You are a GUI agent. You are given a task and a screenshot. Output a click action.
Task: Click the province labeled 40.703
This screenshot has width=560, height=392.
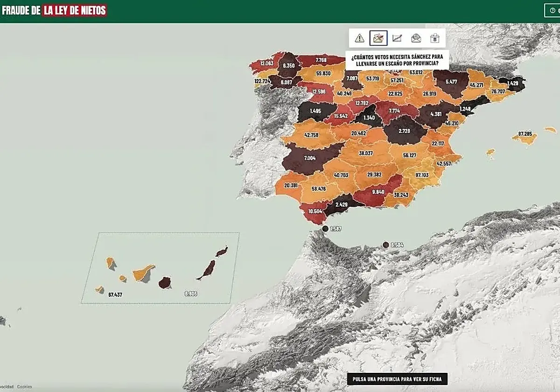pos(341,175)
